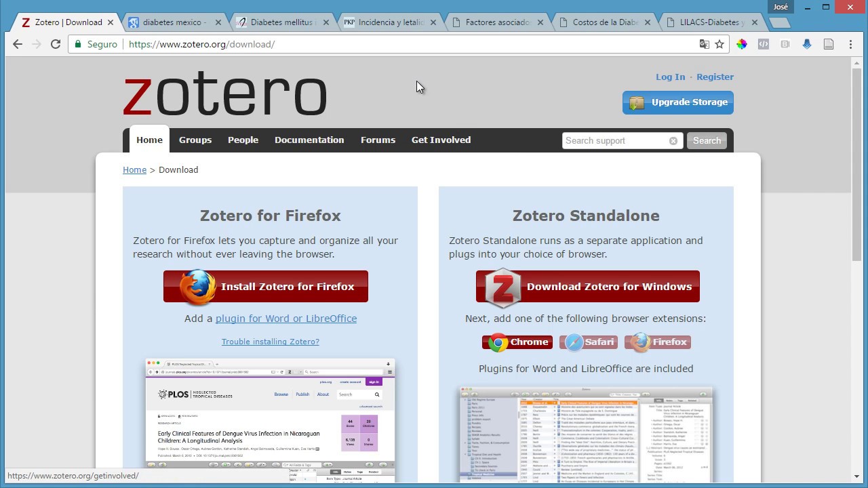The height and width of the screenshot is (488, 868).
Task: Open the color wheel extension icon
Action: tap(742, 44)
